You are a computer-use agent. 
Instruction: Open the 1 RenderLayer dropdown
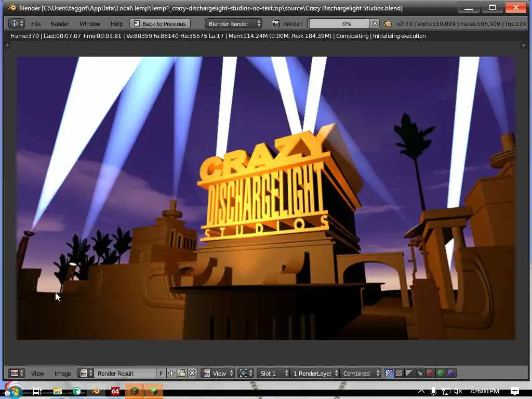(314, 373)
